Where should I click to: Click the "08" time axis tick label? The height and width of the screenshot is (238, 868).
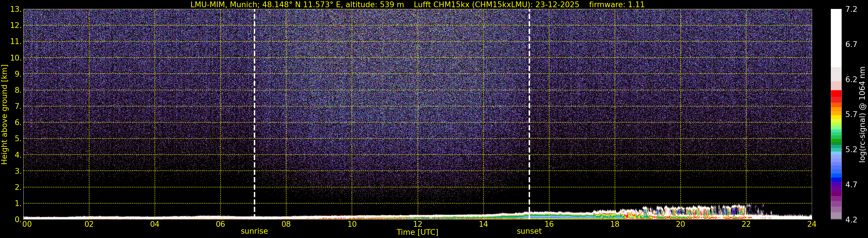click(286, 224)
